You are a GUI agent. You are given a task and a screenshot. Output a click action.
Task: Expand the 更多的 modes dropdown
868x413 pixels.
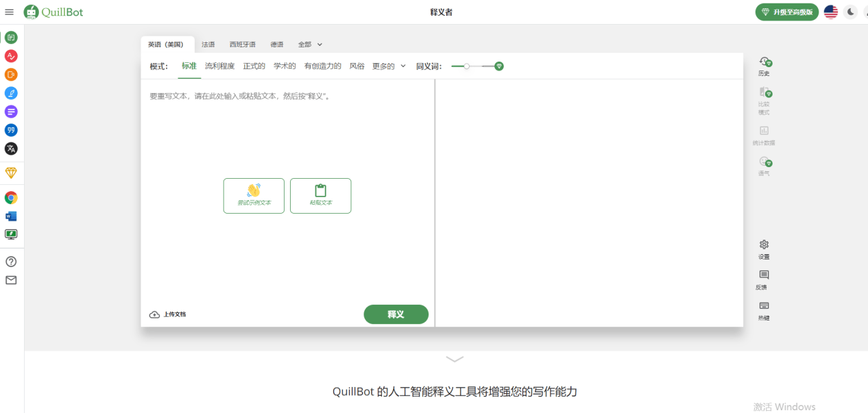389,66
